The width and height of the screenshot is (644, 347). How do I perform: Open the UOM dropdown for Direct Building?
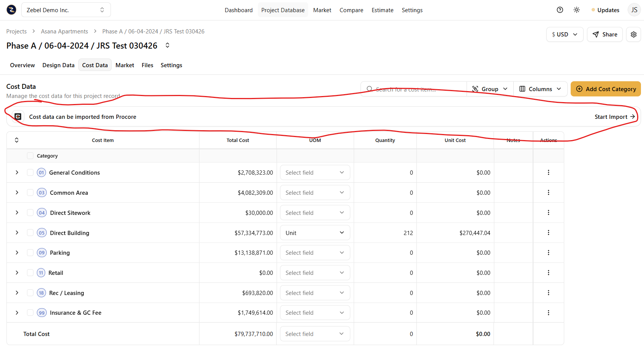315,233
